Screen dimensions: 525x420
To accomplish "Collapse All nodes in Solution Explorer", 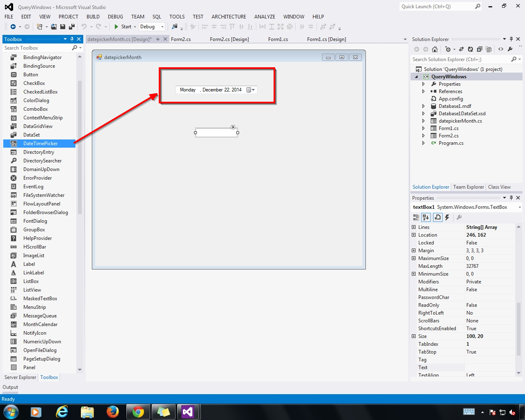I will click(x=479, y=49).
